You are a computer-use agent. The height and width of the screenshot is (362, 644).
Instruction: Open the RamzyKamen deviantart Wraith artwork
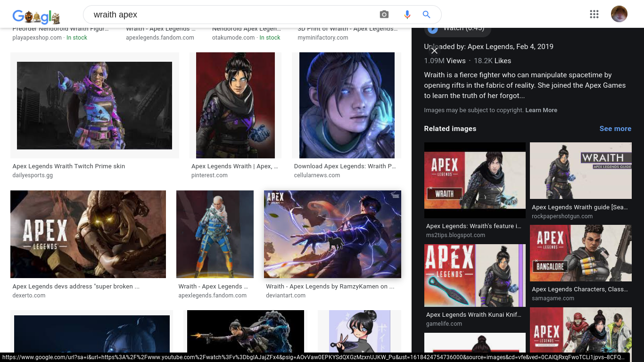click(332, 234)
